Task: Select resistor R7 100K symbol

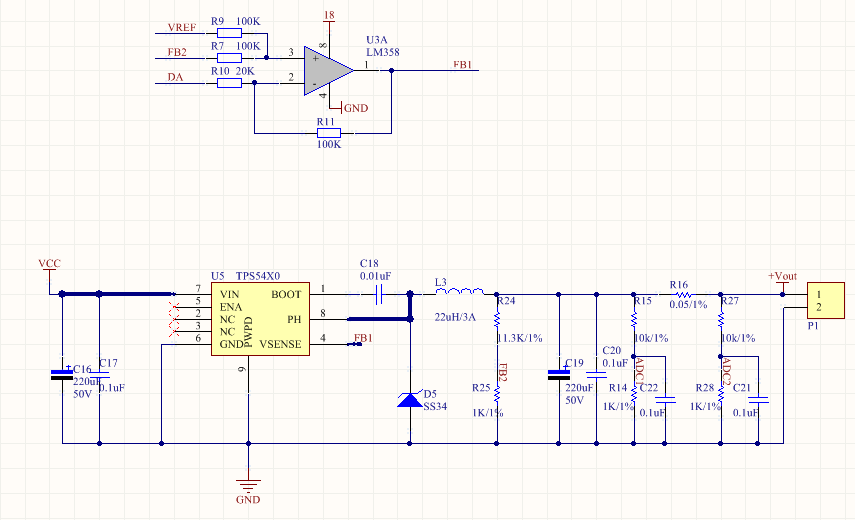Action: pos(229,58)
